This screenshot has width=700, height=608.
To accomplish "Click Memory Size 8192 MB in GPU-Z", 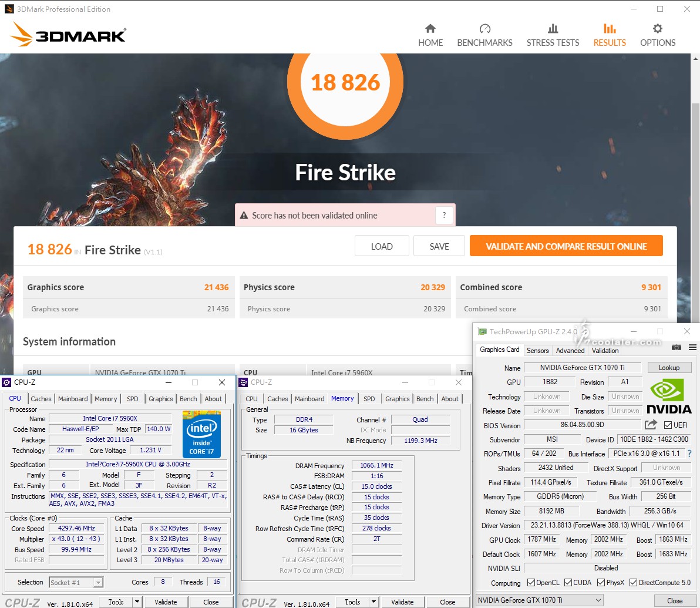I will coord(551,510).
